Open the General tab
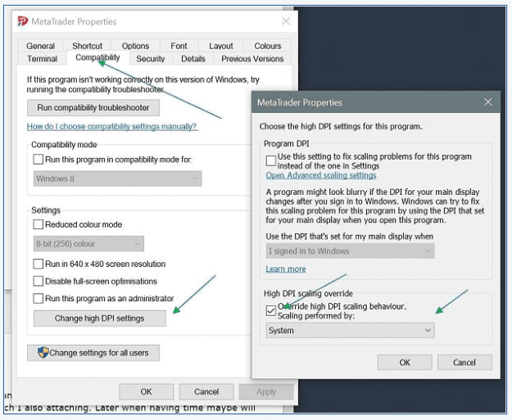This screenshot has height=420, width=512. point(40,46)
